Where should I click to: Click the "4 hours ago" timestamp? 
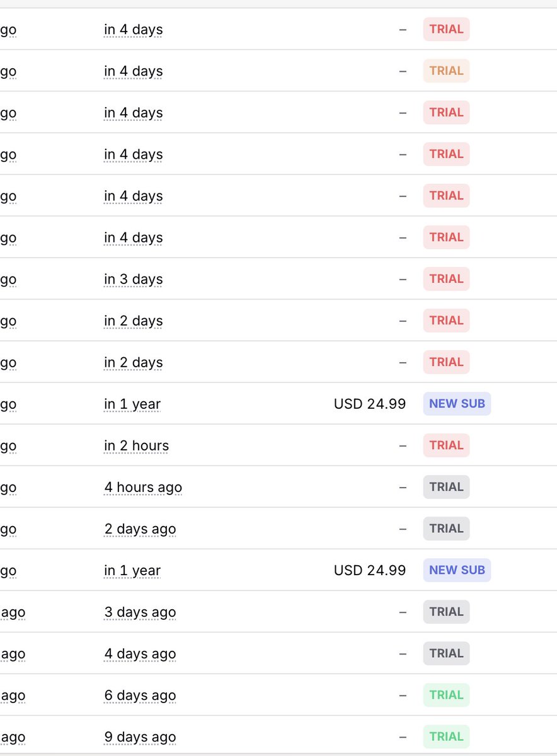(x=143, y=487)
